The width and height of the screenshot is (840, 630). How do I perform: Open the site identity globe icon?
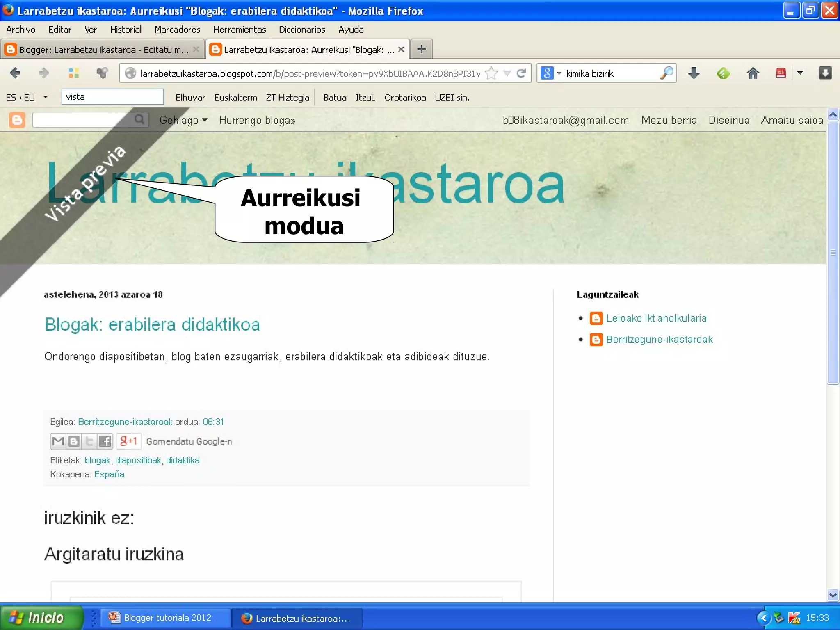[x=130, y=73]
